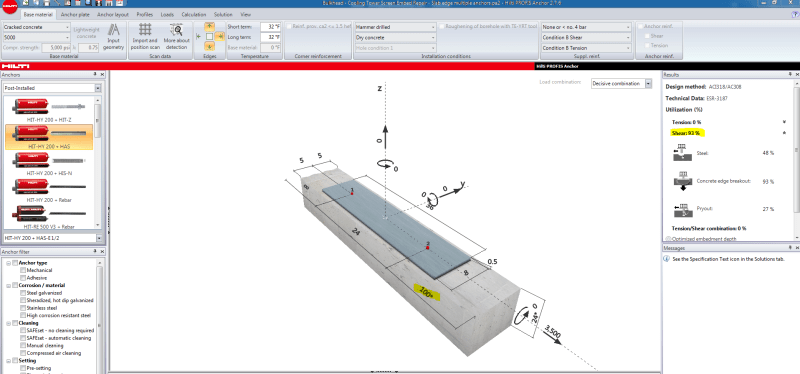The height and width of the screenshot is (374, 800).
Task: Check the Stainless steel filter
Action: coord(22,308)
